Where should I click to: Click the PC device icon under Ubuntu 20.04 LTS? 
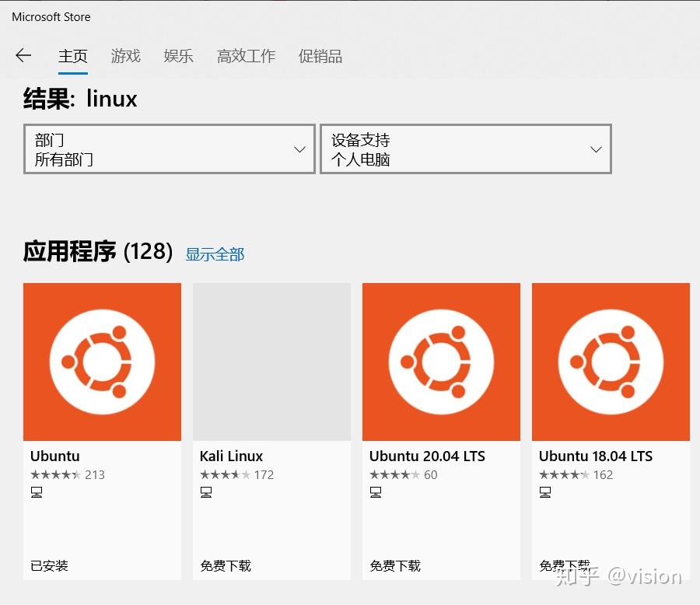pos(376,492)
